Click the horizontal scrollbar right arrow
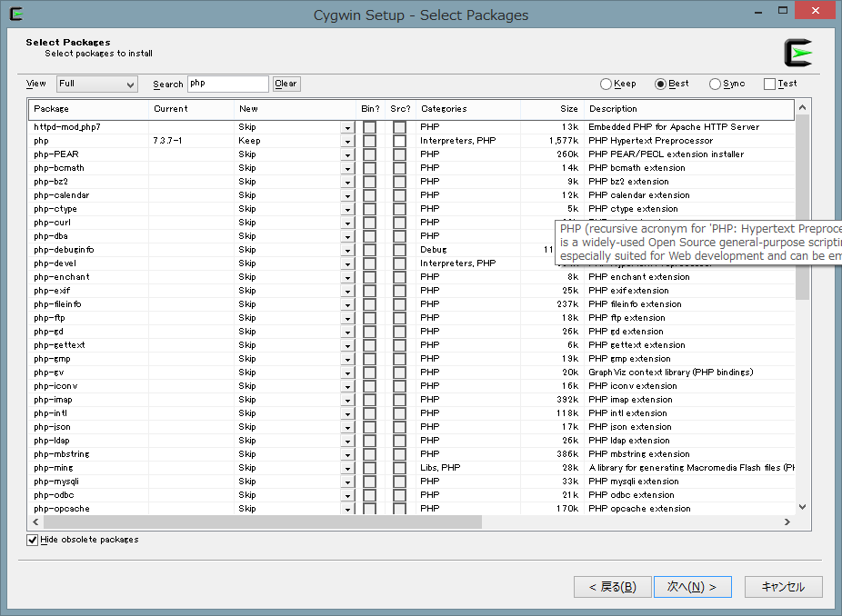The height and width of the screenshot is (616, 842). tap(787, 522)
